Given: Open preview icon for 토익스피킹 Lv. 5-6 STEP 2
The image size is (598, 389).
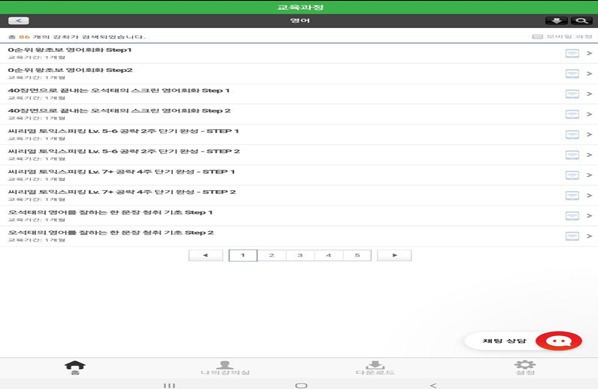Looking at the screenshot, I should pyautogui.click(x=572, y=155).
